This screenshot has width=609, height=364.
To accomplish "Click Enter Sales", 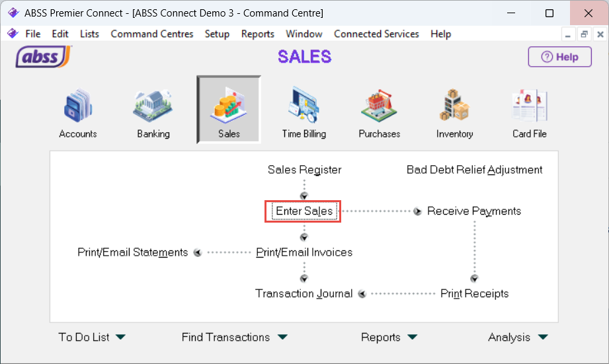I will pos(304,211).
